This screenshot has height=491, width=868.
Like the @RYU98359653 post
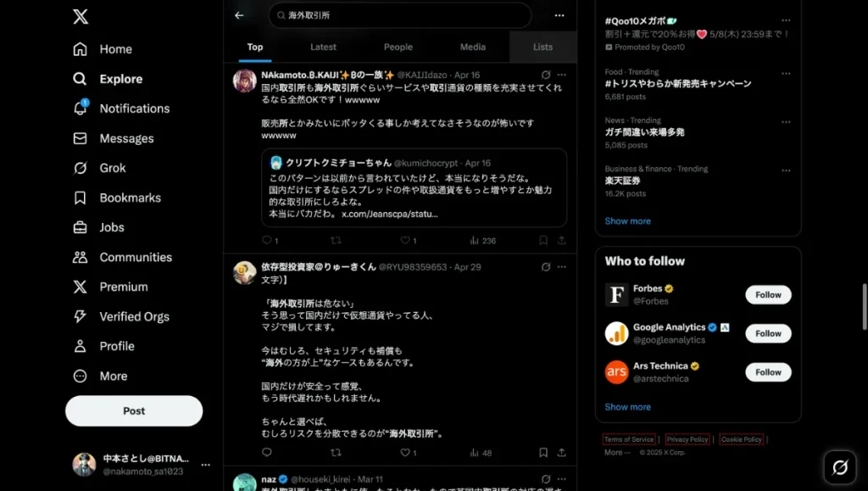tap(405, 452)
